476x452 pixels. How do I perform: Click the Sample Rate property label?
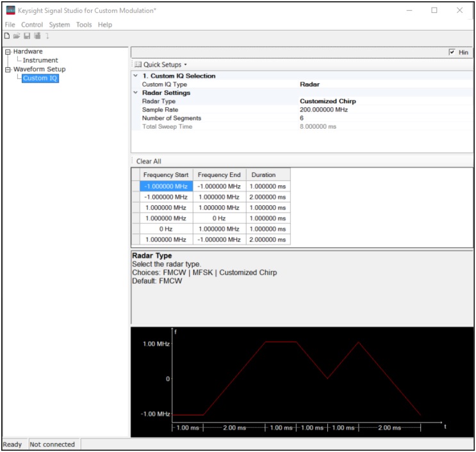[160, 110]
